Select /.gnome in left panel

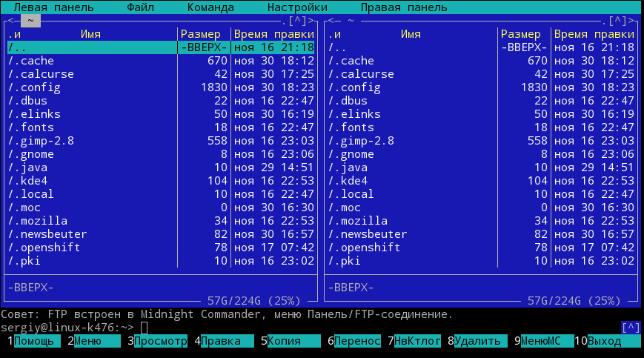click(x=161, y=154)
